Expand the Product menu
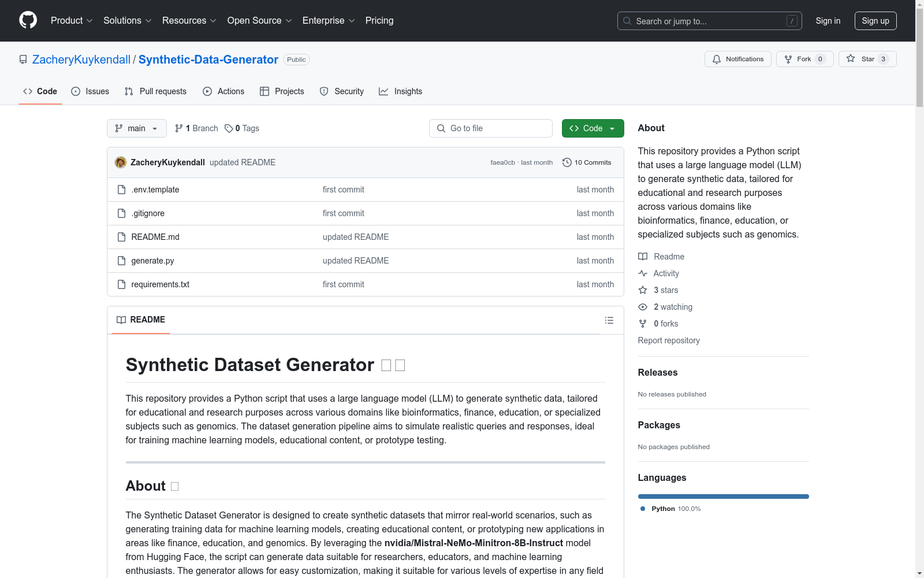 (72, 21)
